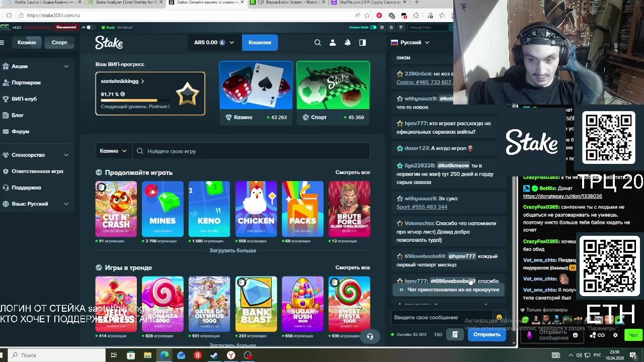Viewport: 644px width, 362px height.
Task: Click the Stake logo in header
Action: pos(109,43)
